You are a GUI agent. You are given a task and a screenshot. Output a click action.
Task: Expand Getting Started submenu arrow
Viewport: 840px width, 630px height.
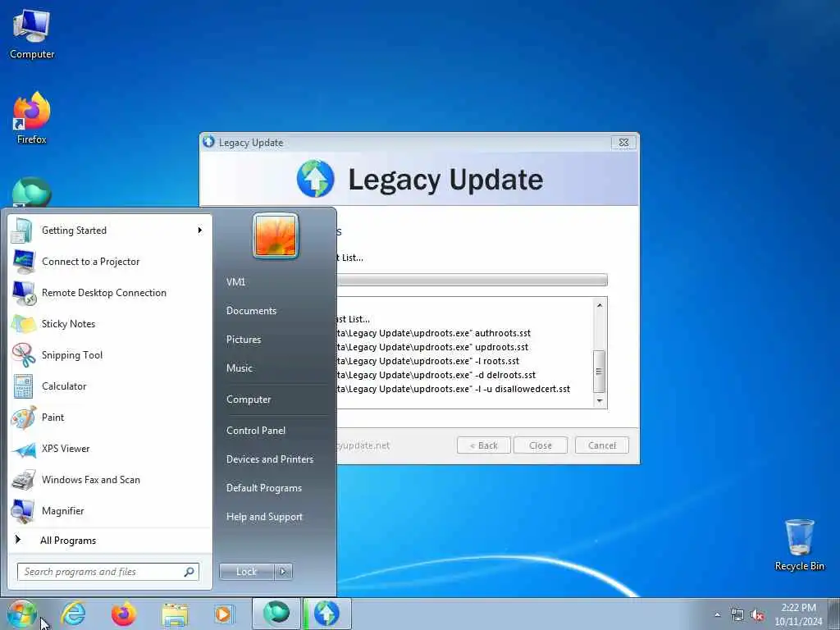tap(200, 231)
